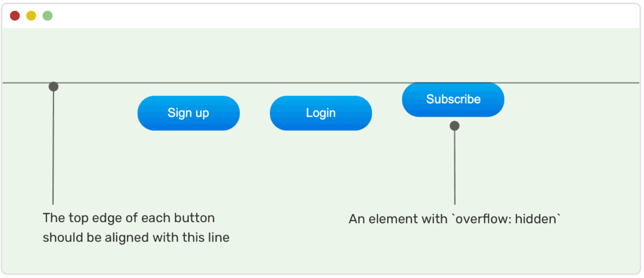
Task: Click the gap between Sign up and Login
Action: [x=255, y=113]
